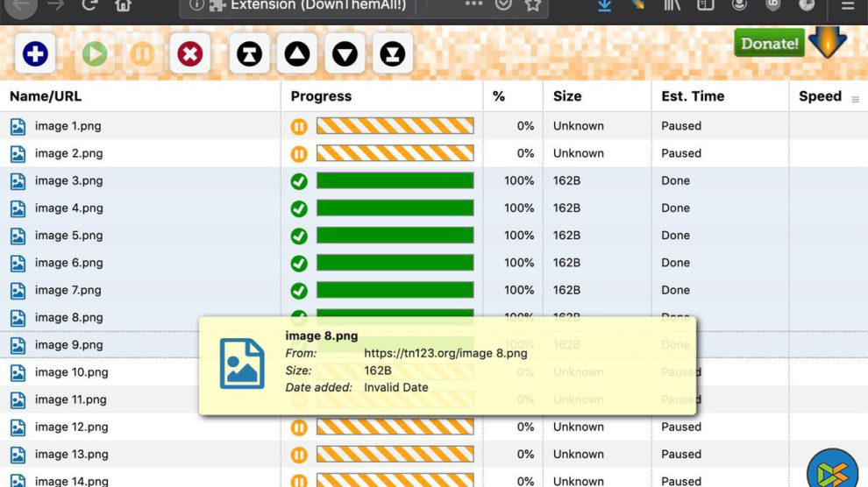The image size is (868, 487).
Task: Click the paused status icon of image 1.png
Action: [x=299, y=126]
